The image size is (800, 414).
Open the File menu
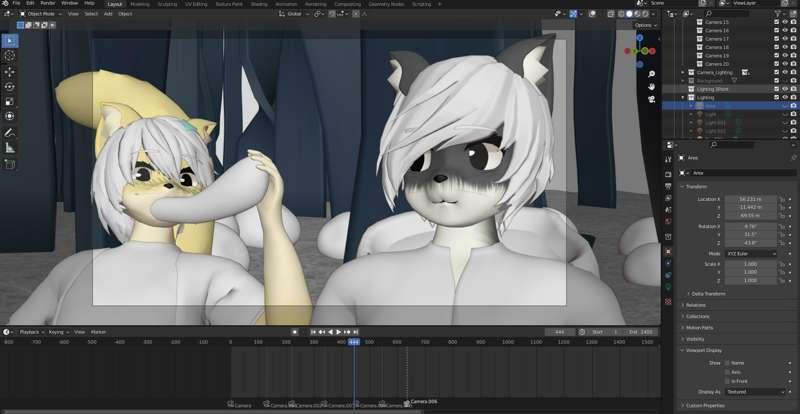pos(16,3)
